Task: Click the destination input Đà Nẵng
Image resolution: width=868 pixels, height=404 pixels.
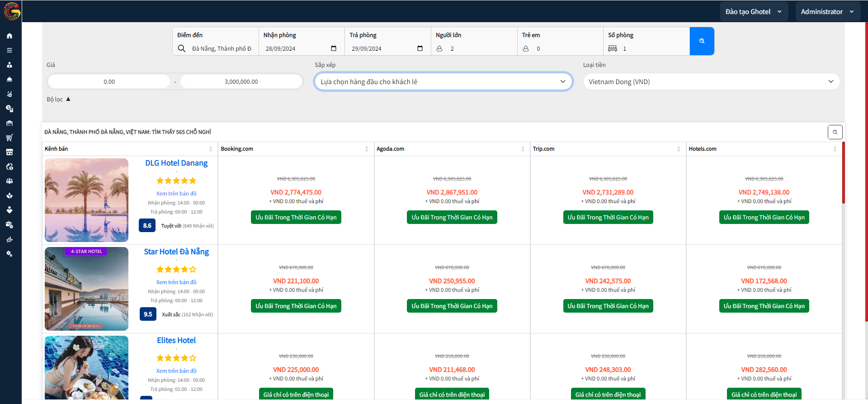Action: click(222, 48)
